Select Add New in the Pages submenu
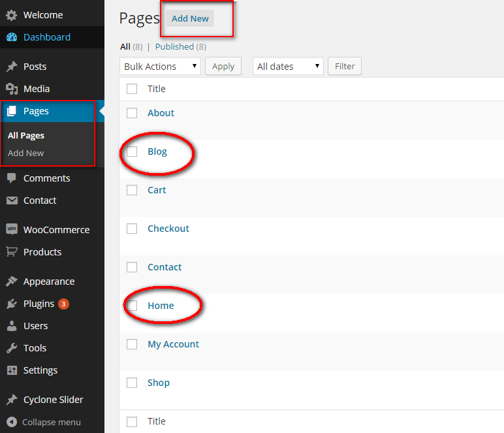Screen dimensions: 504x433 (25, 153)
